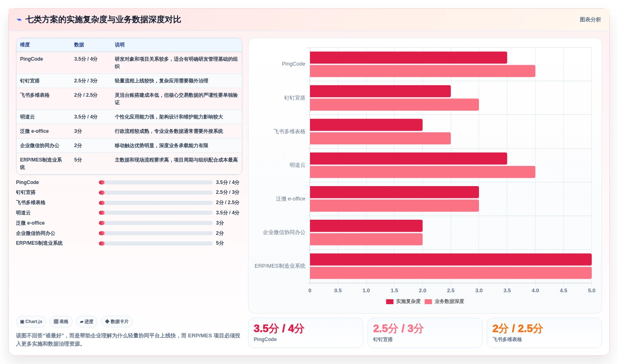
Task: Click the 钉钉宜搭 progress bar
Action: point(156,193)
